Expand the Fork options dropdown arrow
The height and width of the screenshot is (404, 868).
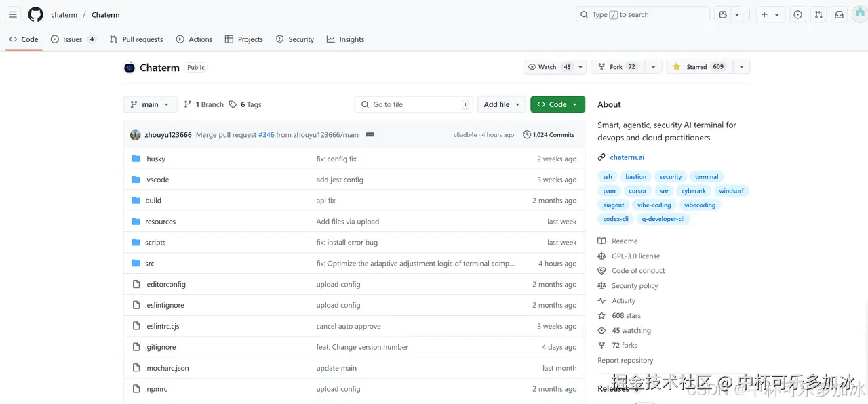point(652,67)
